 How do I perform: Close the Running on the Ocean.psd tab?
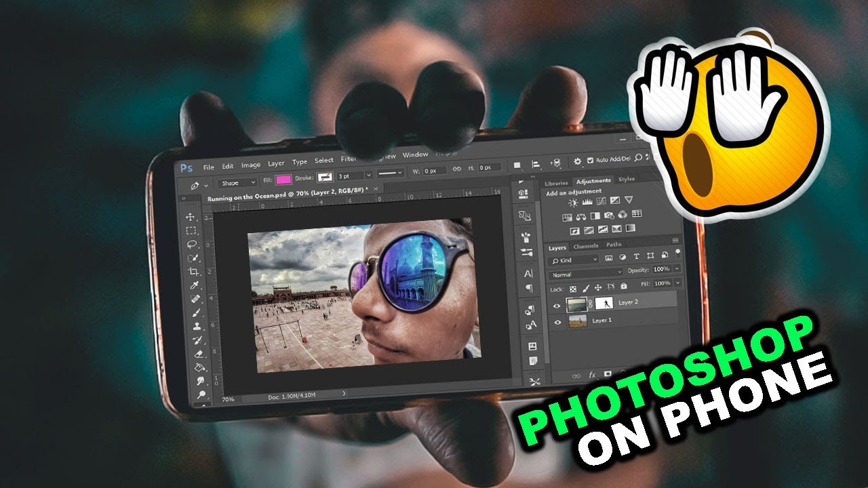376,188
